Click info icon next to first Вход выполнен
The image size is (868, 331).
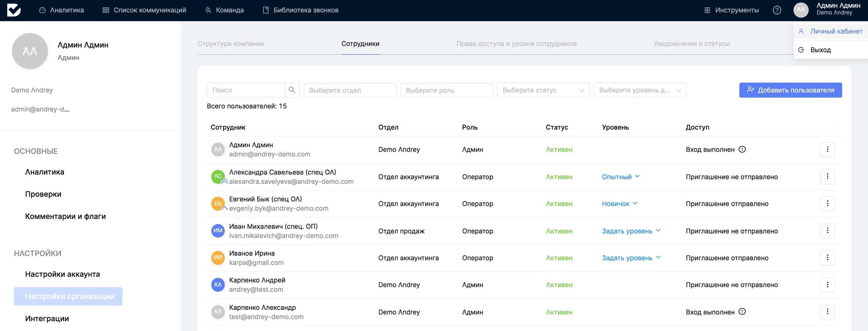[x=742, y=149]
